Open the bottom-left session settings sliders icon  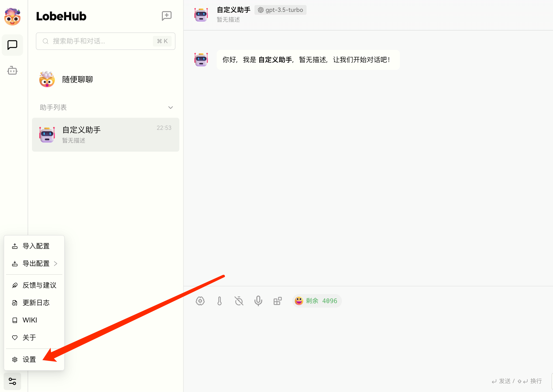click(12, 381)
